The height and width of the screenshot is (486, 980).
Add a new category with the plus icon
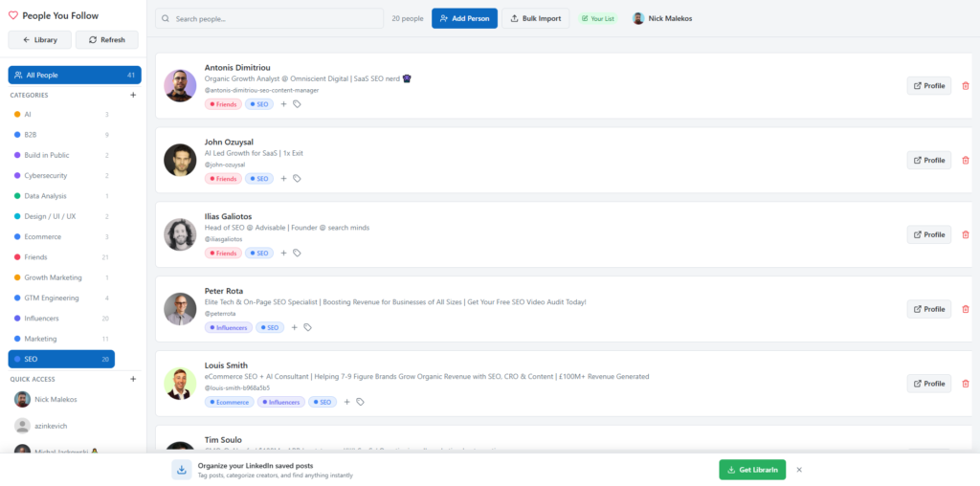(x=133, y=96)
